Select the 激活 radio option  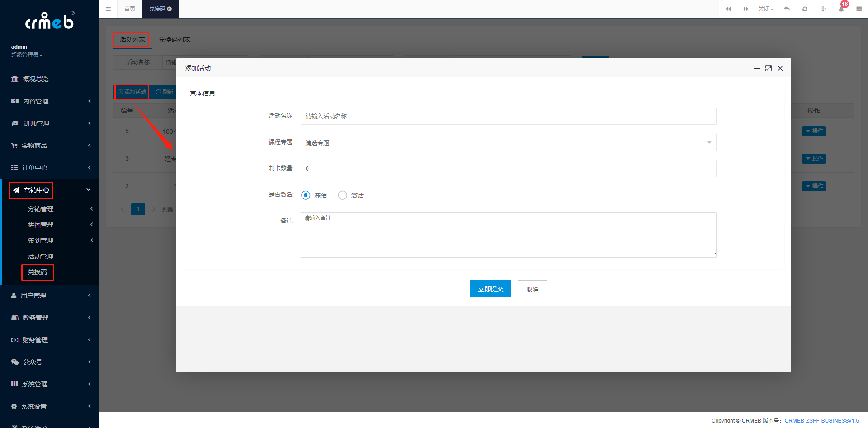point(343,195)
